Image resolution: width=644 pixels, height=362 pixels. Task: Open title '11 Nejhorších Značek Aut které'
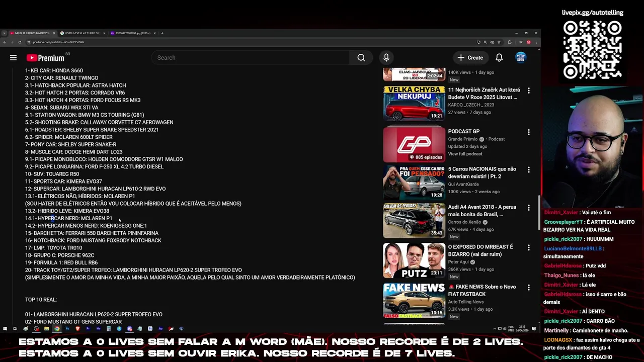click(484, 94)
